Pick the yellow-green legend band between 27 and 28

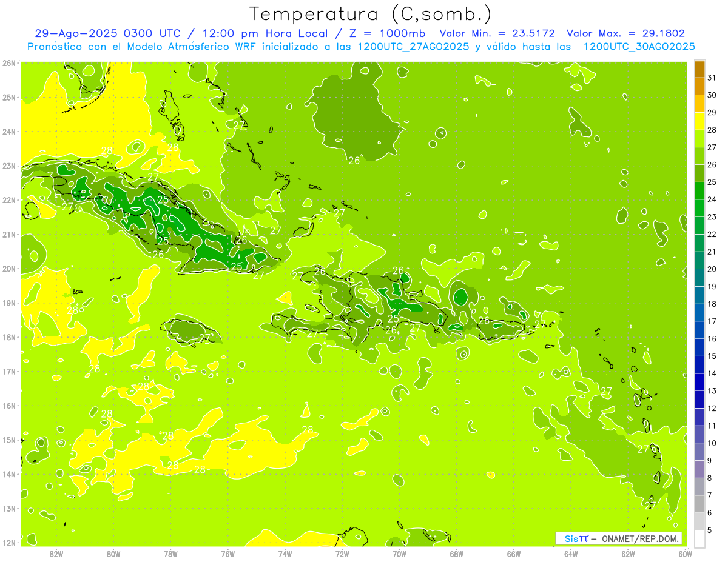[699, 139]
